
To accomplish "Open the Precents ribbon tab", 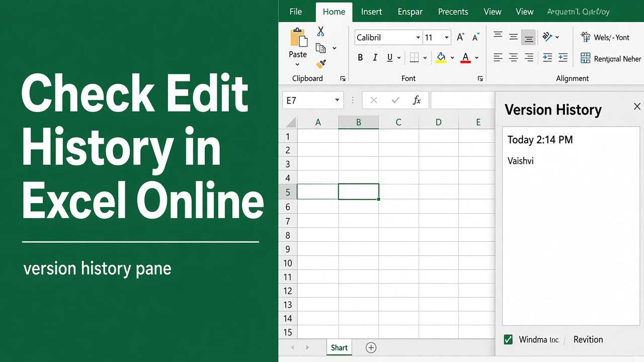I will [x=453, y=12].
